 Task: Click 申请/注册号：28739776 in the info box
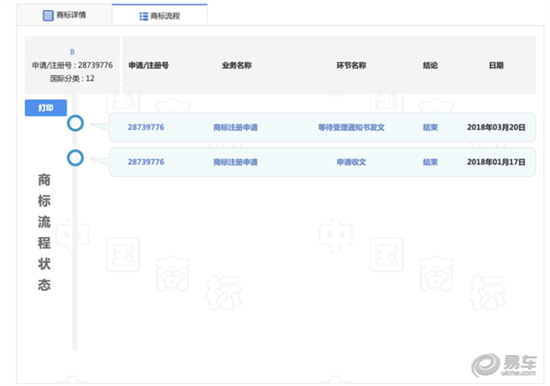[72, 65]
